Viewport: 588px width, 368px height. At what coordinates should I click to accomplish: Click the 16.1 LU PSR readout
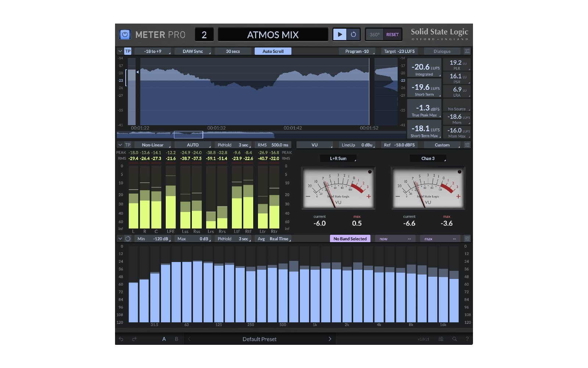pos(457,78)
